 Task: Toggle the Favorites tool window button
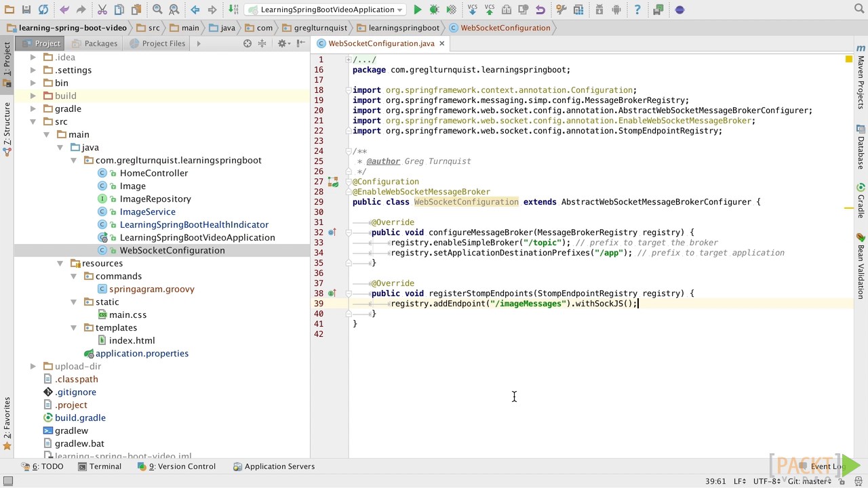pos(7,424)
